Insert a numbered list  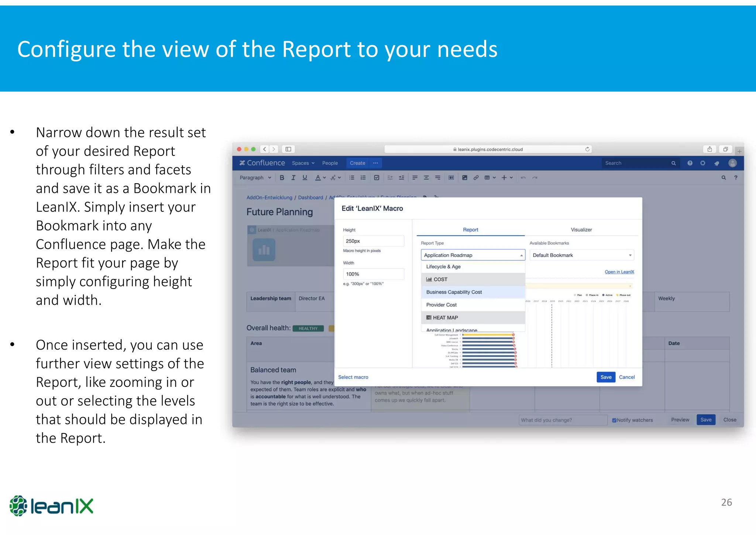pyautogui.click(x=363, y=178)
